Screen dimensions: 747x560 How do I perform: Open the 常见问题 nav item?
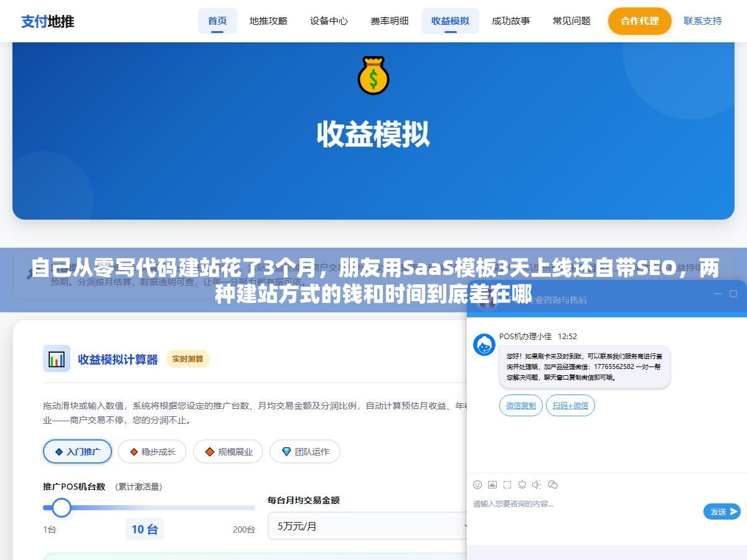coord(571,21)
